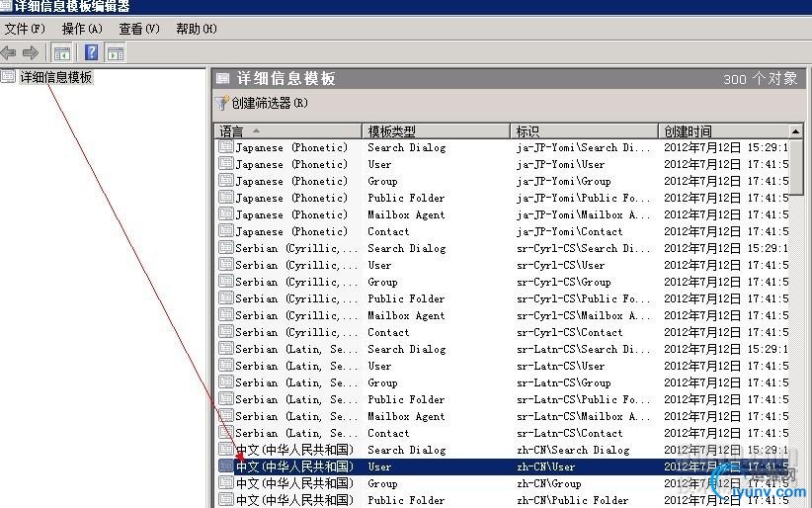This screenshot has height=508, width=812.
Task: Click the vertical scrollbar thumb of the list
Action: pyautogui.click(x=796, y=165)
